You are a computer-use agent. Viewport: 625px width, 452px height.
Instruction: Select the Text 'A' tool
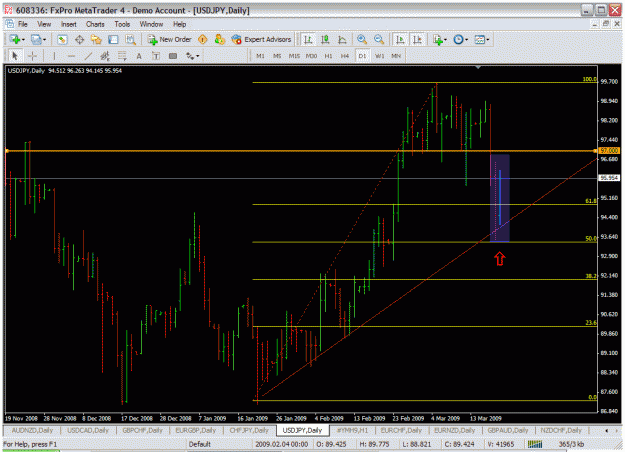(139, 56)
